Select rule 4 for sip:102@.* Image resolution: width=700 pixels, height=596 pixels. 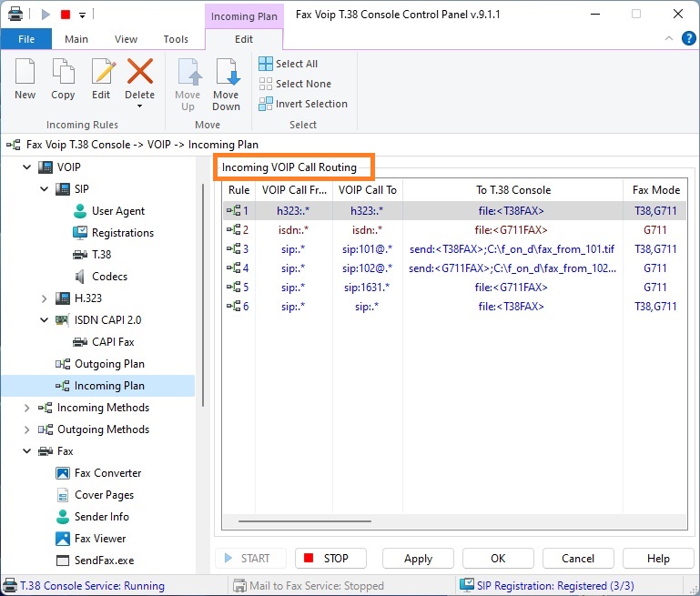pos(454,268)
